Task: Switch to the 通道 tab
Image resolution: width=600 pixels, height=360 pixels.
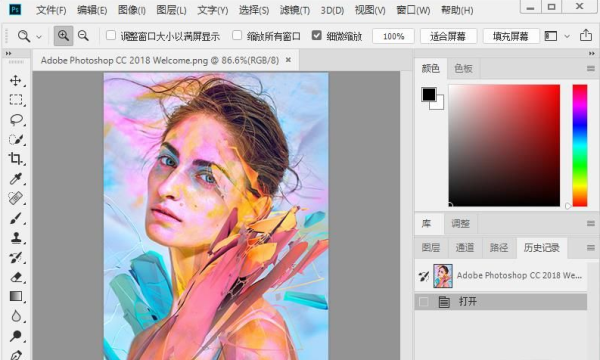Action: (x=465, y=248)
